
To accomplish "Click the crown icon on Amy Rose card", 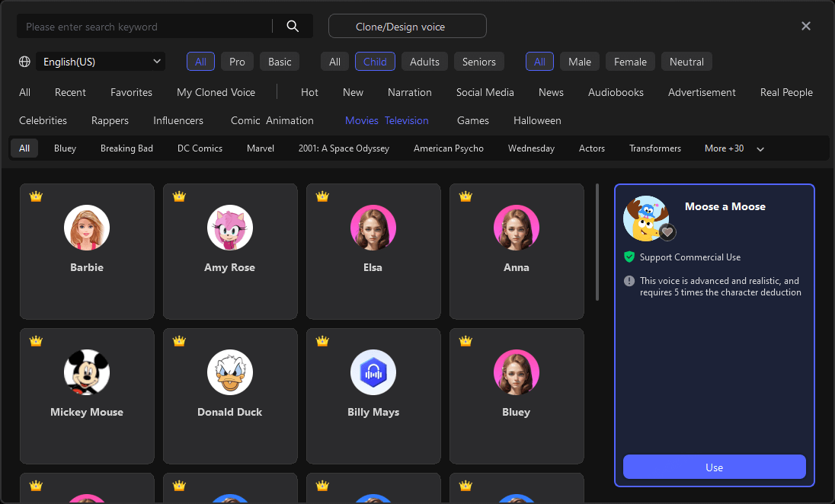I will [179, 196].
